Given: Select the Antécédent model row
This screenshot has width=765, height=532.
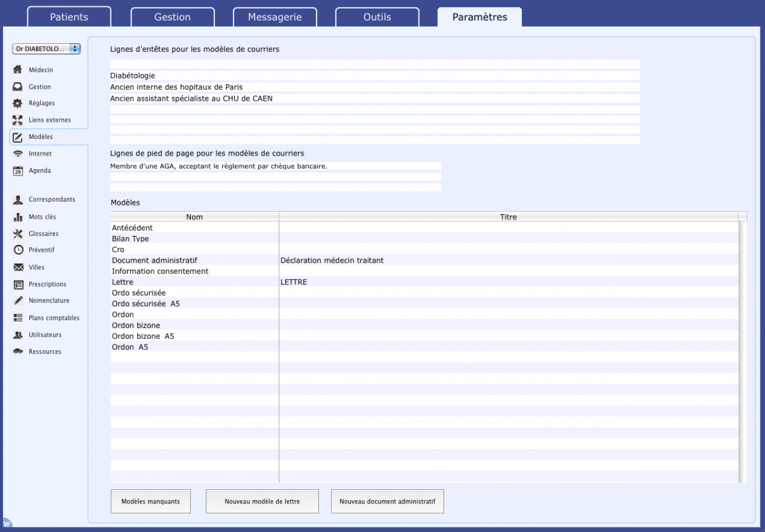Looking at the screenshot, I should (424, 228).
